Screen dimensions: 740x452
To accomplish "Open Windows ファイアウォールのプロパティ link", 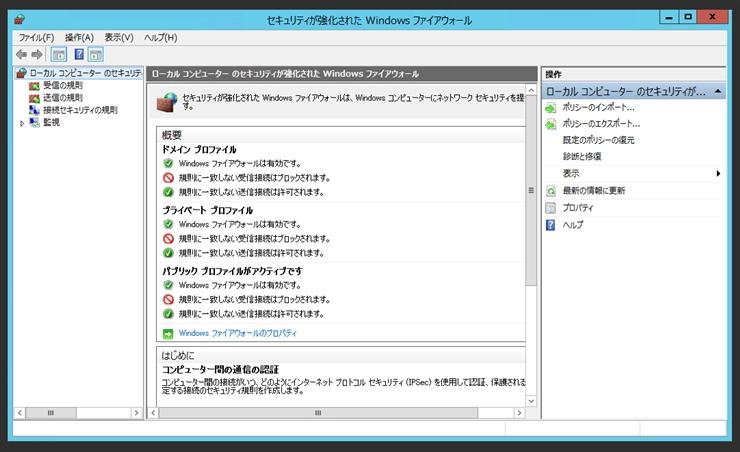I will 237,333.
